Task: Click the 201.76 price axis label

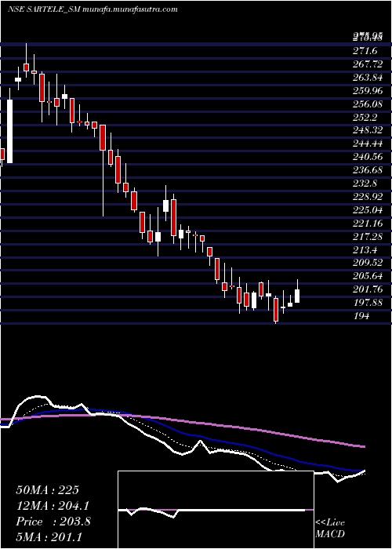Action: (368, 289)
